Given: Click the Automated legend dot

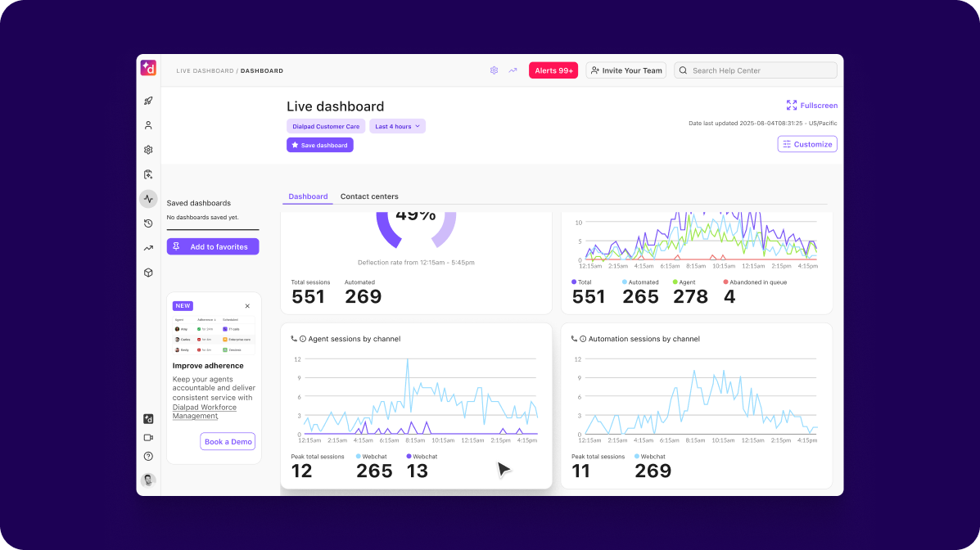Looking at the screenshot, I should click(x=625, y=282).
